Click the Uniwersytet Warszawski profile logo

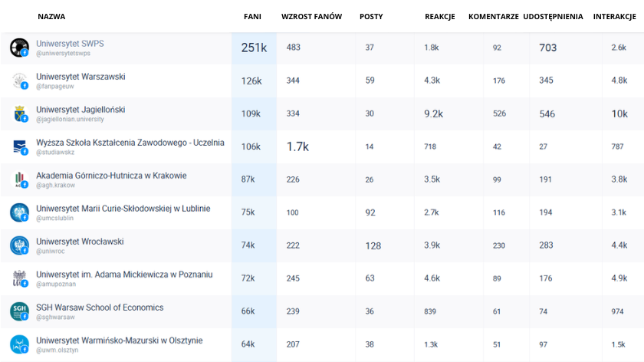[x=19, y=81]
